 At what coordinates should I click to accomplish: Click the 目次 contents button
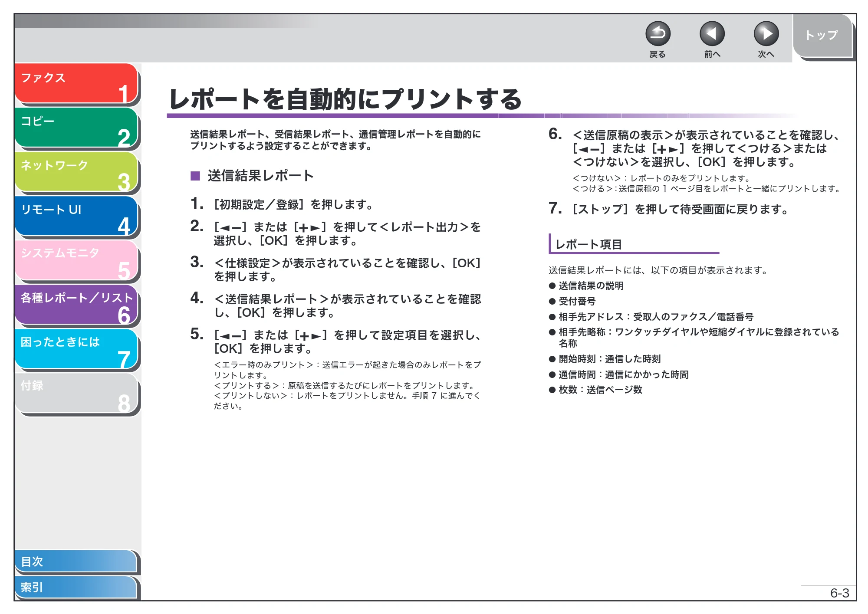(76, 561)
